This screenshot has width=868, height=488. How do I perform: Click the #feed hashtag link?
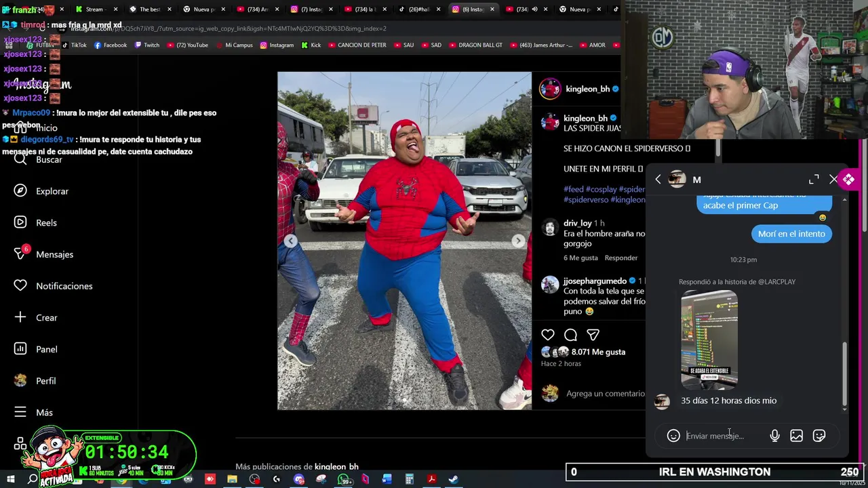[x=574, y=189]
